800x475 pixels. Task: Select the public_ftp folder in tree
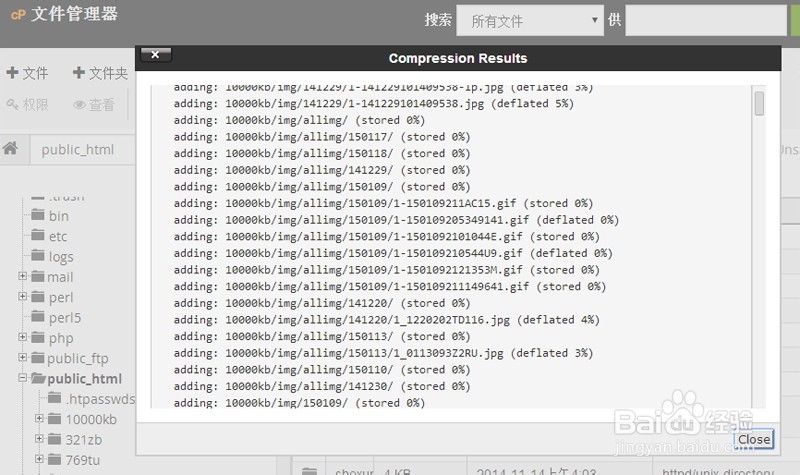click(78, 359)
